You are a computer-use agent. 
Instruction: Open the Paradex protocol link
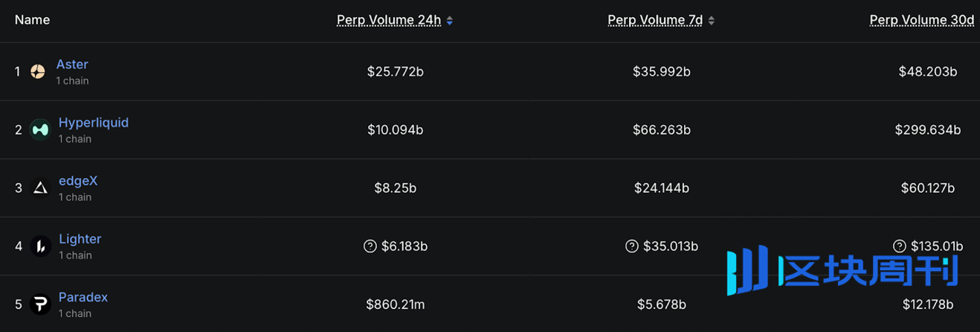(x=83, y=296)
